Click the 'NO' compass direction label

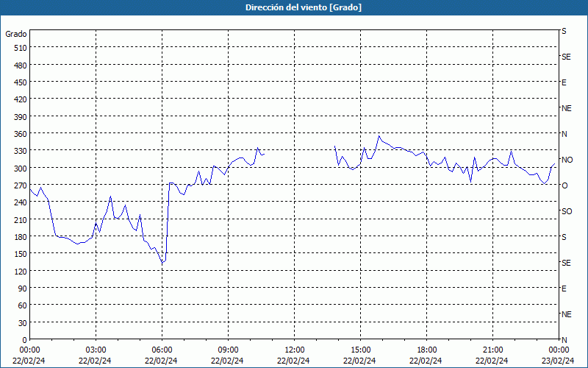click(567, 160)
